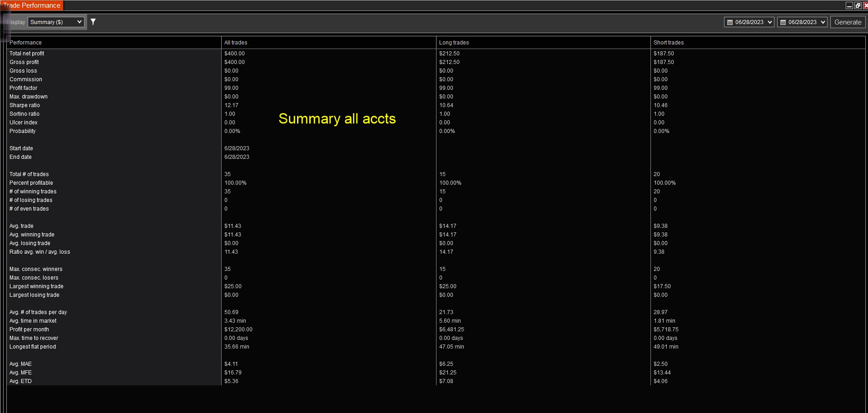The width and height of the screenshot is (868, 413).
Task: Click the start date calendar icon
Action: tap(730, 22)
